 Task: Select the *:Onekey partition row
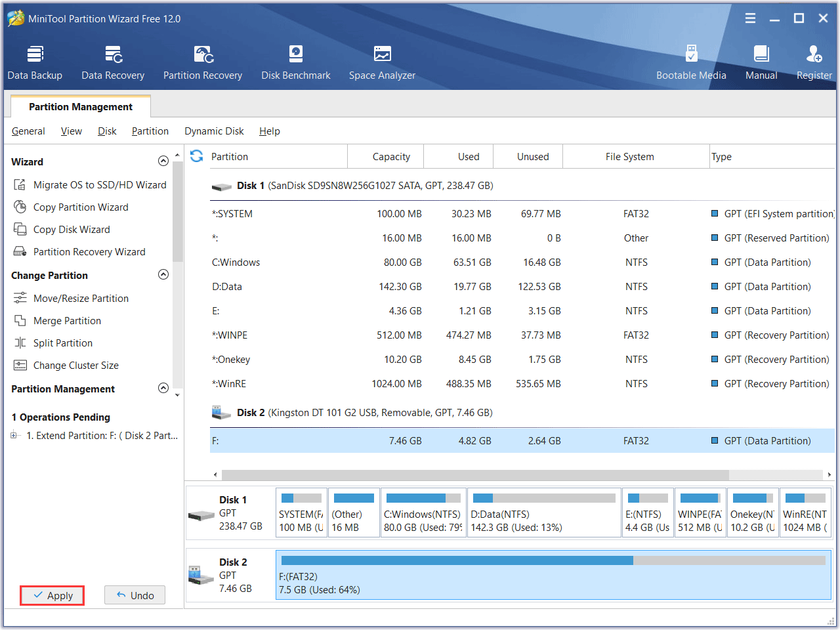click(522, 360)
